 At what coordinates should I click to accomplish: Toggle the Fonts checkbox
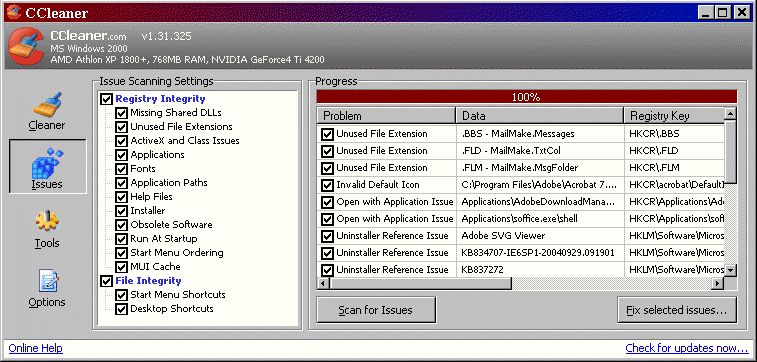click(121, 169)
